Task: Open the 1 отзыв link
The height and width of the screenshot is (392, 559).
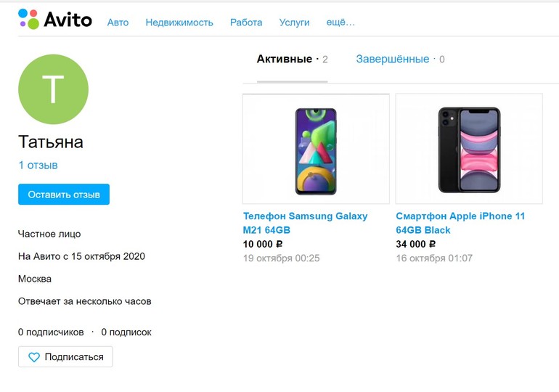Action: coord(38,166)
